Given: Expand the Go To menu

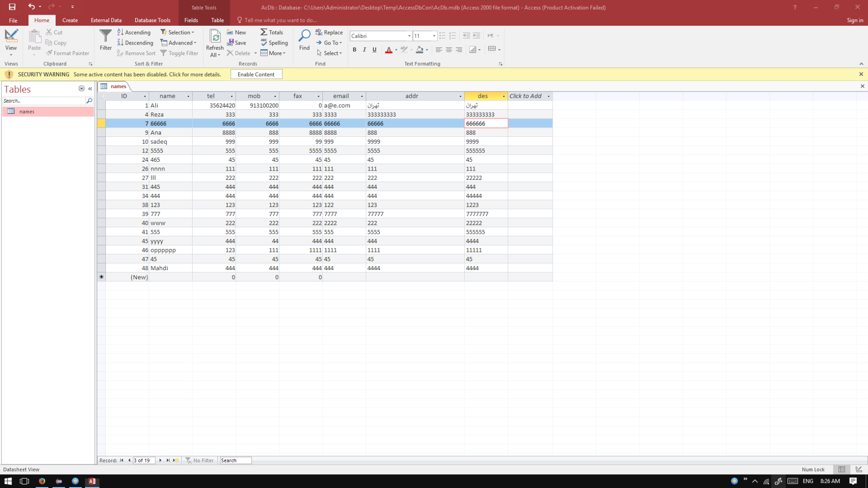Looking at the screenshot, I should (x=329, y=43).
